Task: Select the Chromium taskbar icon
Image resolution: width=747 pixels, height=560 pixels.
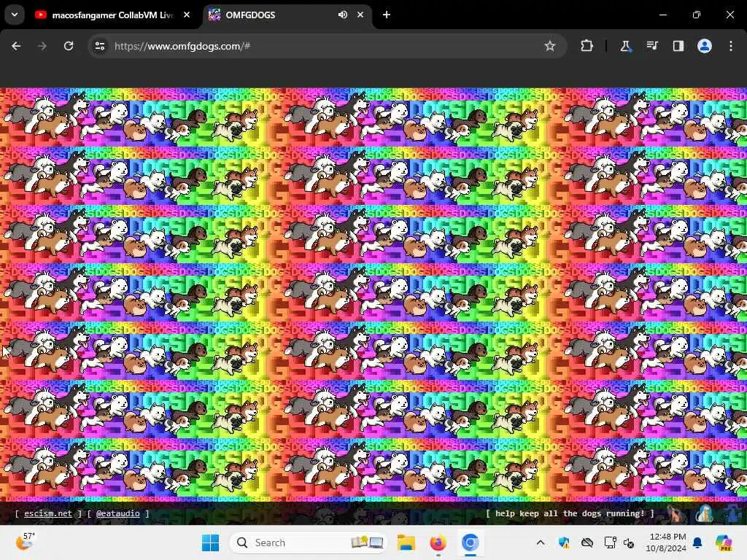Action: (x=470, y=542)
